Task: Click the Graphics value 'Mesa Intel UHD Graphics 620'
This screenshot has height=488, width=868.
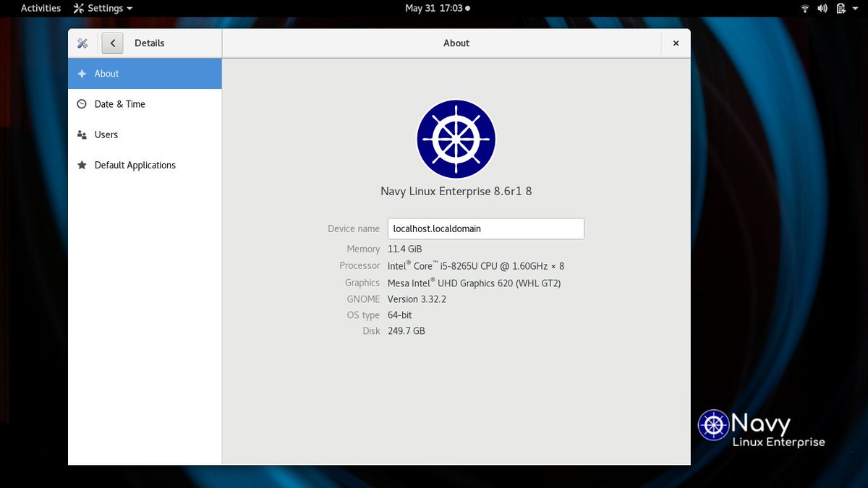Action: tap(451, 283)
